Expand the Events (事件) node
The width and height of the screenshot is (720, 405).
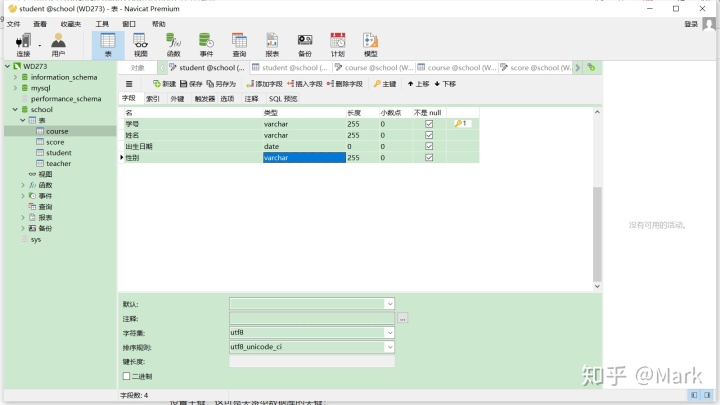(x=23, y=196)
